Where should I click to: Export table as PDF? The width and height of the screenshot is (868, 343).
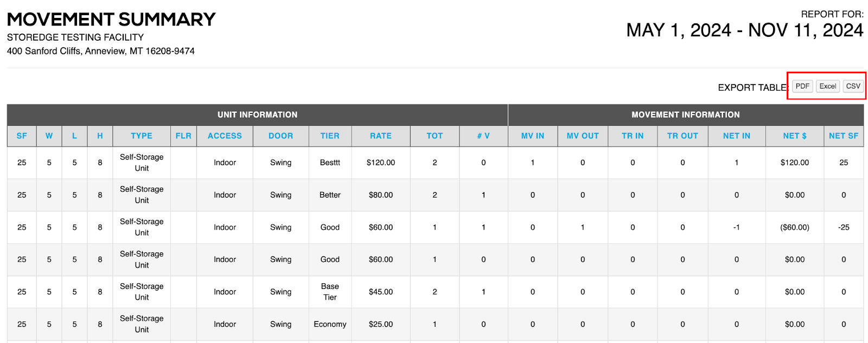(x=802, y=86)
